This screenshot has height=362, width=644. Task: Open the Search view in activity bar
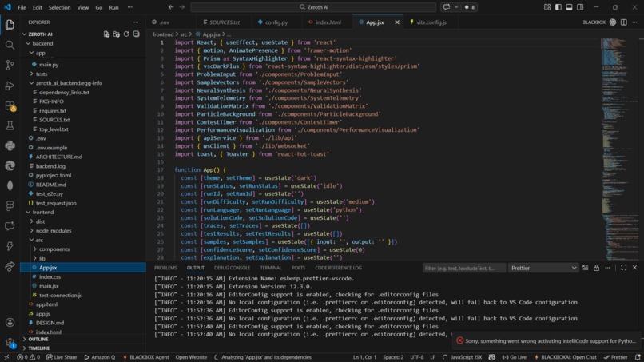coord(10,45)
